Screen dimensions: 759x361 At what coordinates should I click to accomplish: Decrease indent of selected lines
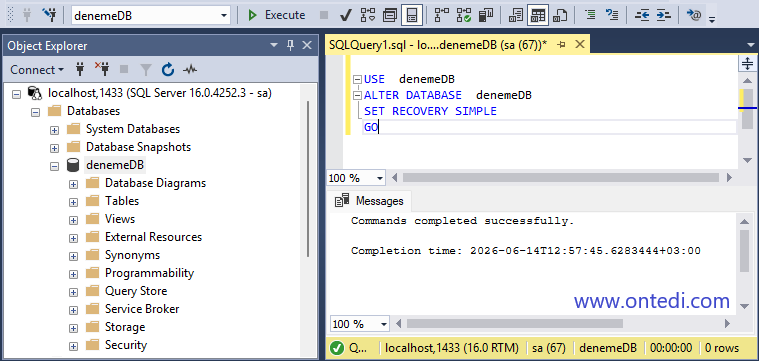point(642,15)
